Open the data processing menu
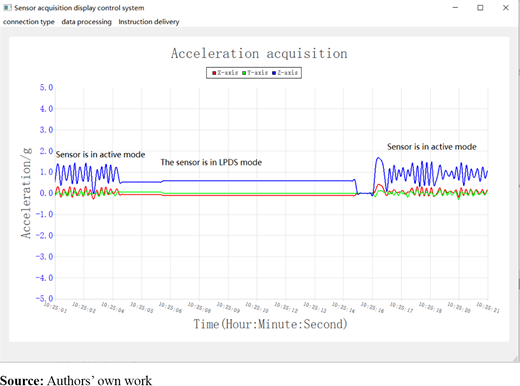 point(86,22)
